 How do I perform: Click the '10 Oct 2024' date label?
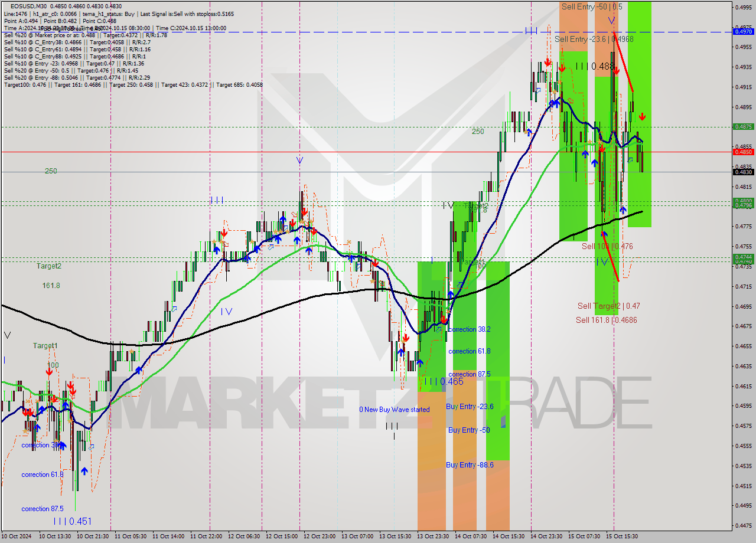click(16, 537)
